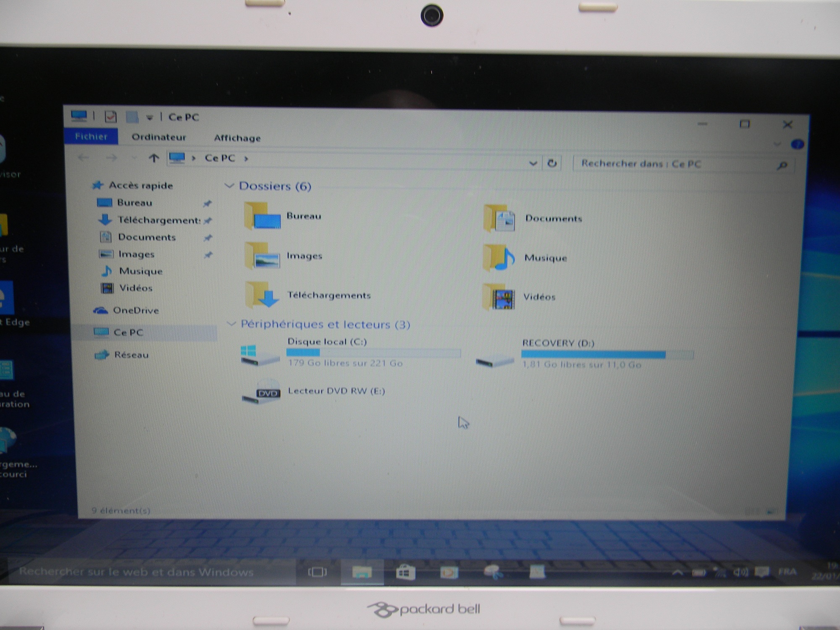Open the address bar history dropdown

pos(533,163)
